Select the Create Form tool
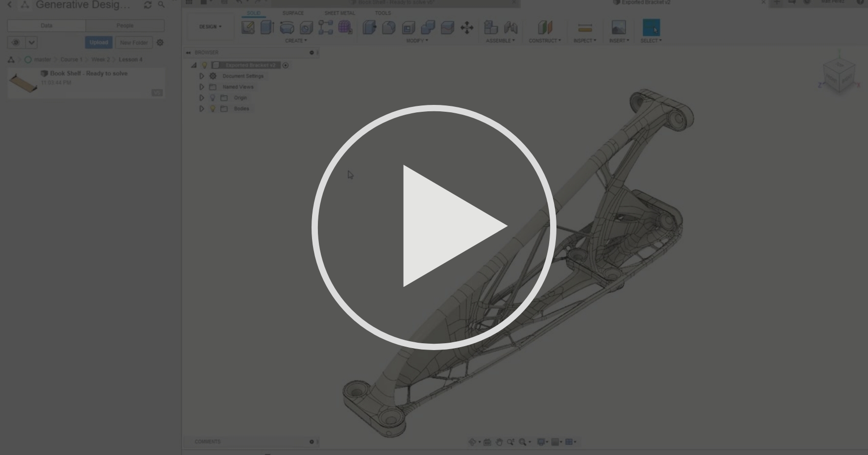The image size is (868, 455). pos(345,27)
